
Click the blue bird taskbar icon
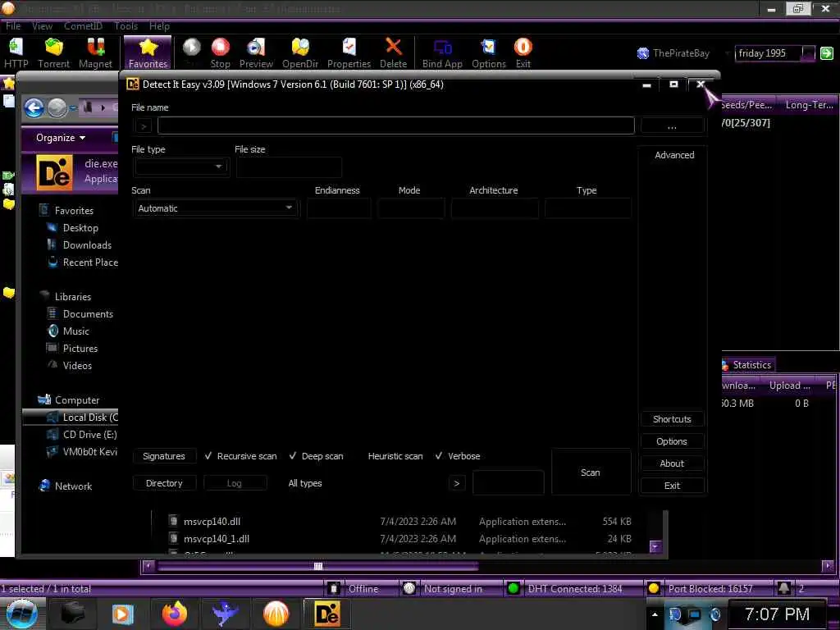tap(225, 614)
